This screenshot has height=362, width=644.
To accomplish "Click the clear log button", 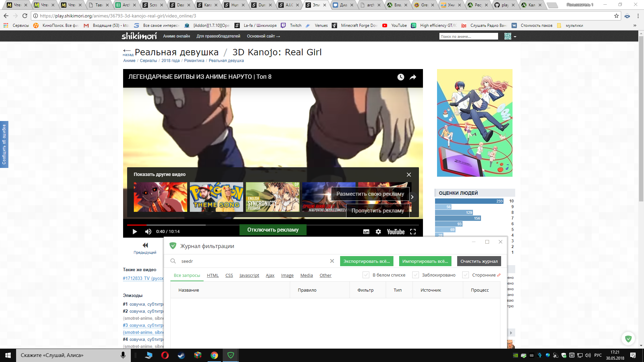I will click(479, 261).
